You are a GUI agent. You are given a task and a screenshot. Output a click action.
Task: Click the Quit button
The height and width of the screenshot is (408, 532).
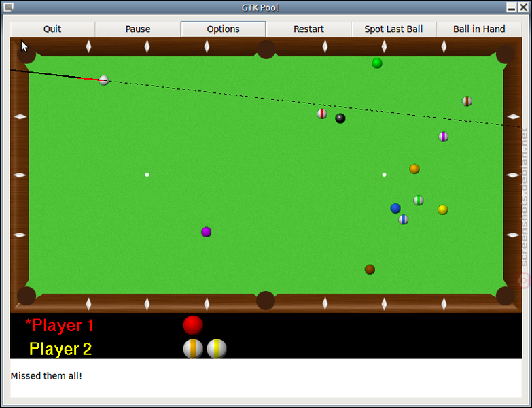pos(52,29)
